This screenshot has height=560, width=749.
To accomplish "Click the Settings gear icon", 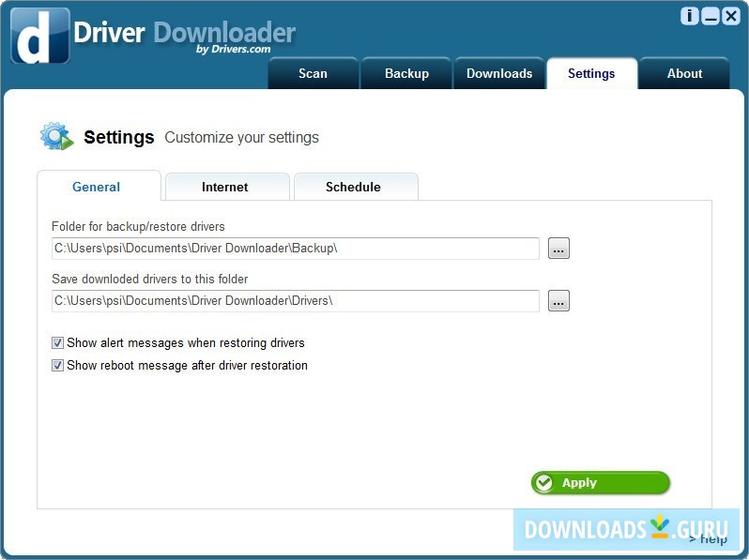I will [57, 136].
